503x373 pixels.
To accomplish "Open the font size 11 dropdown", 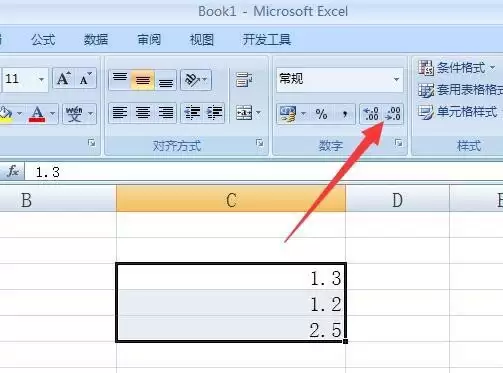I will click(41, 80).
